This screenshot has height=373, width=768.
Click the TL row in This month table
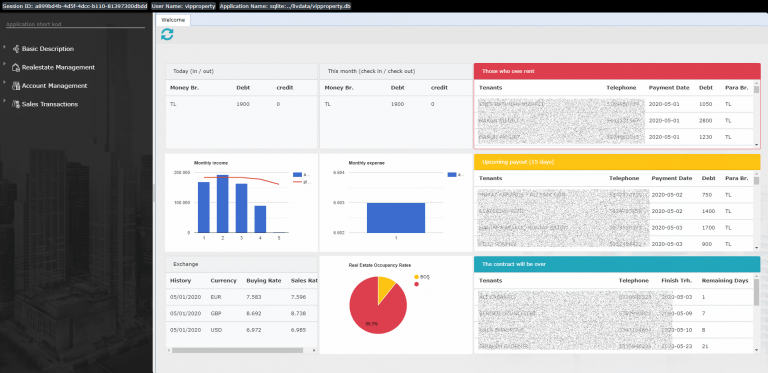click(396, 104)
